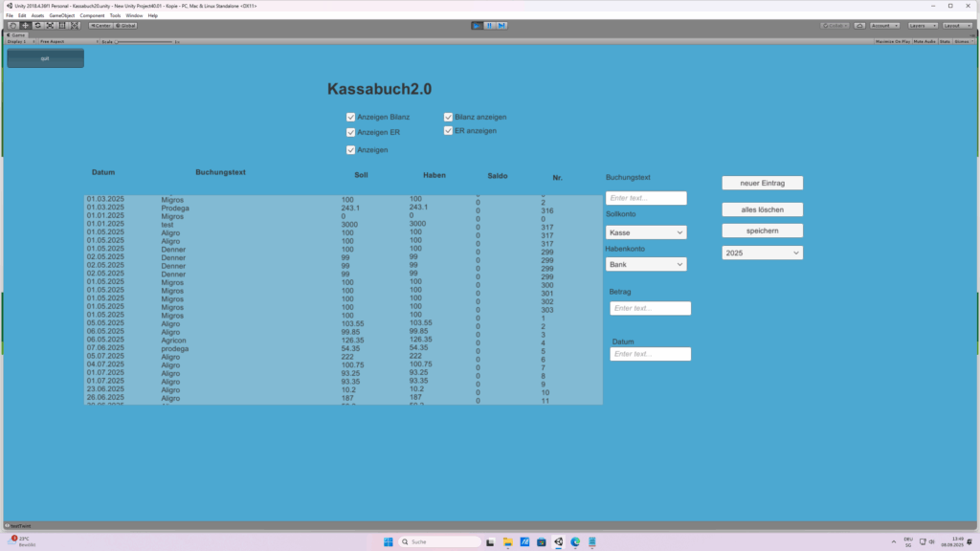Screen dimensions: 980x551
Task: Open the Sollkonto dropdown showing Kasse
Action: tap(646, 232)
